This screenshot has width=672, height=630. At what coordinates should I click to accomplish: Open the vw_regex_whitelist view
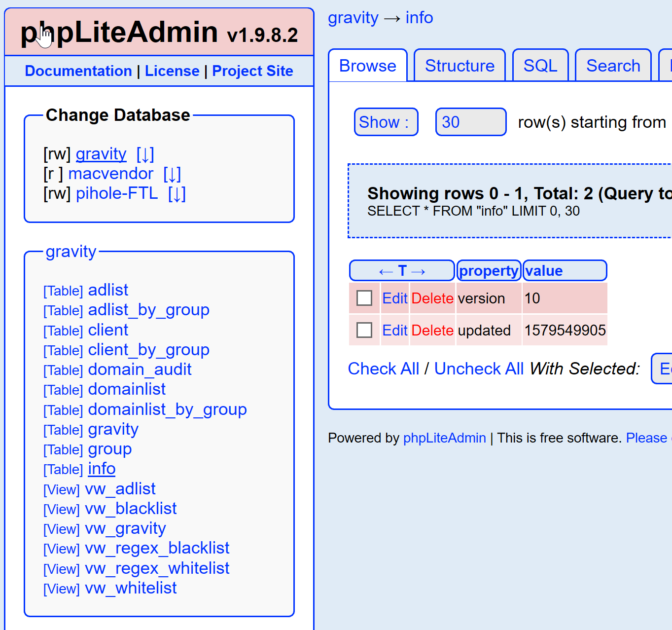tap(157, 568)
